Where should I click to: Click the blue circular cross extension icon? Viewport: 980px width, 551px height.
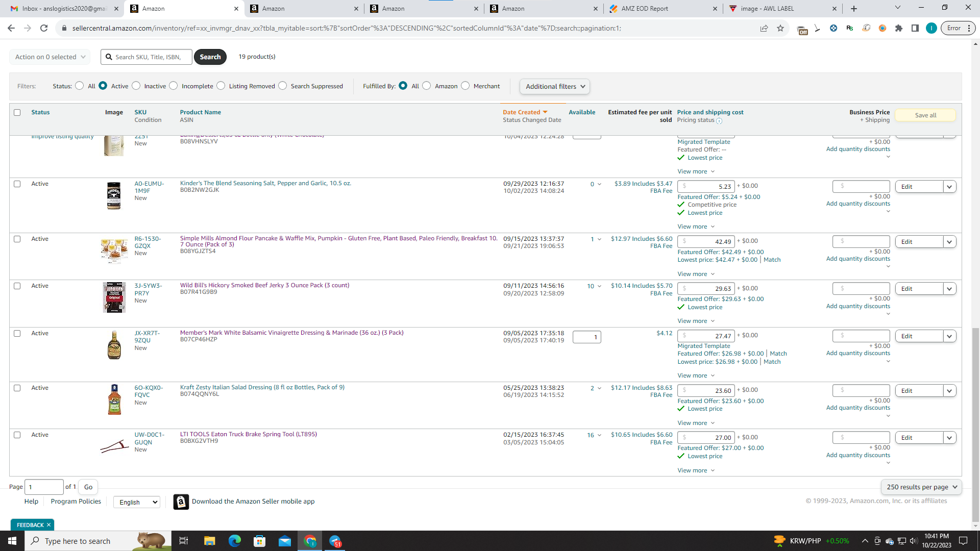(834, 28)
